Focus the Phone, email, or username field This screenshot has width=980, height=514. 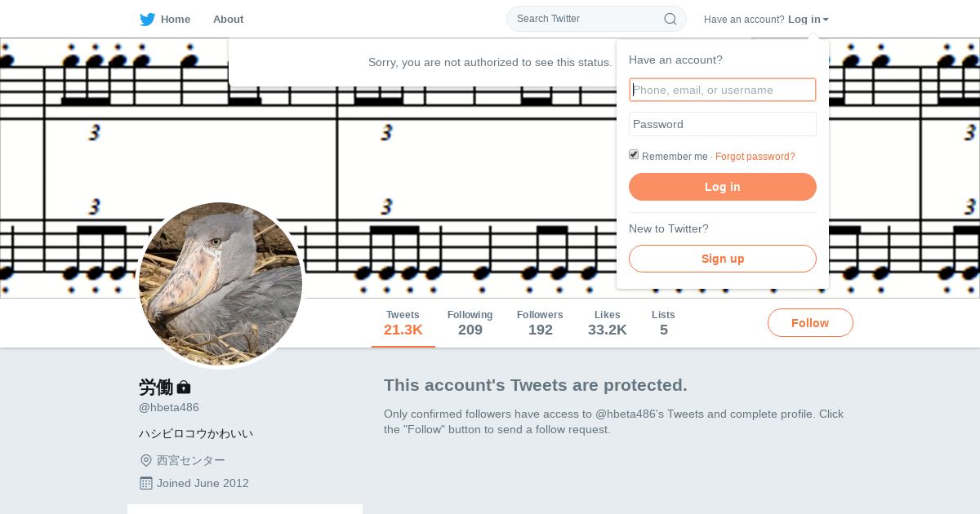point(722,90)
